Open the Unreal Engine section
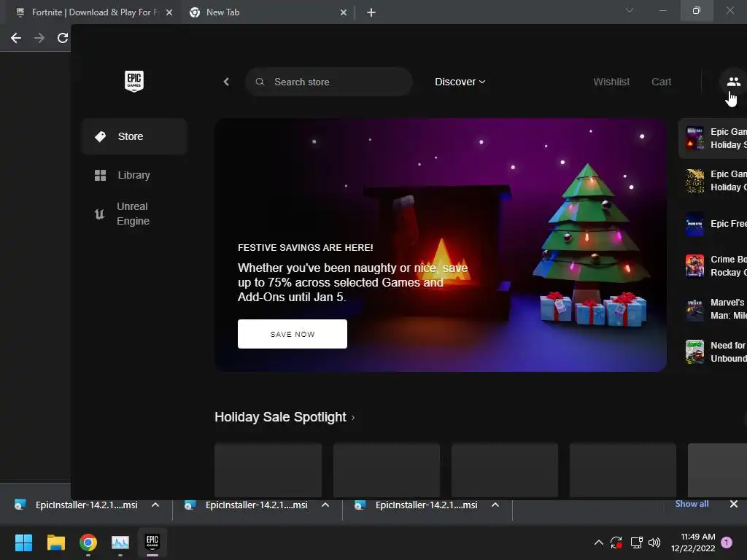Image resolution: width=747 pixels, height=560 pixels. (x=134, y=214)
